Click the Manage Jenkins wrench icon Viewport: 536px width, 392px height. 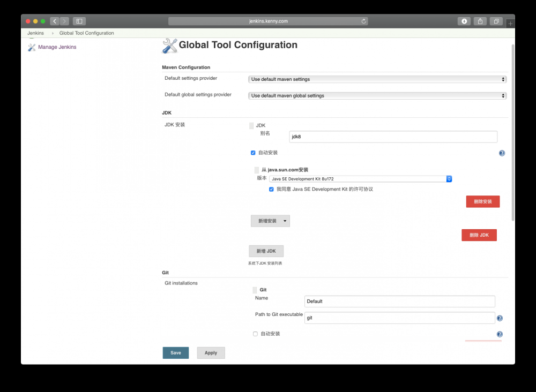[x=32, y=47]
